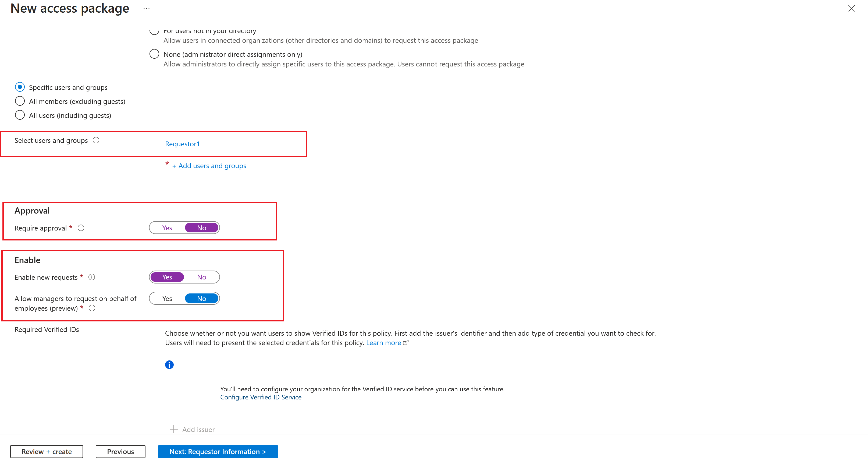Select 'All members (excluding guests)' radio button
This screenshot has height=468, width=868.
[x=20, y=101]
